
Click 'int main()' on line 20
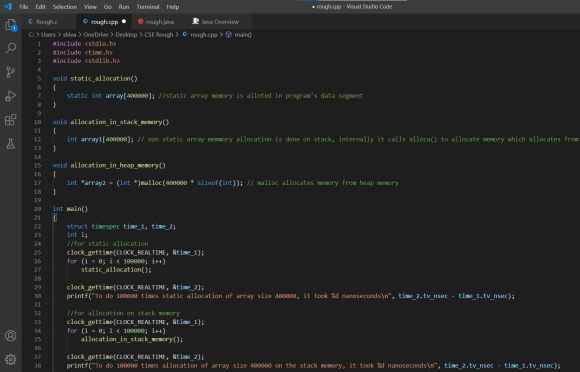click(70, 209)
